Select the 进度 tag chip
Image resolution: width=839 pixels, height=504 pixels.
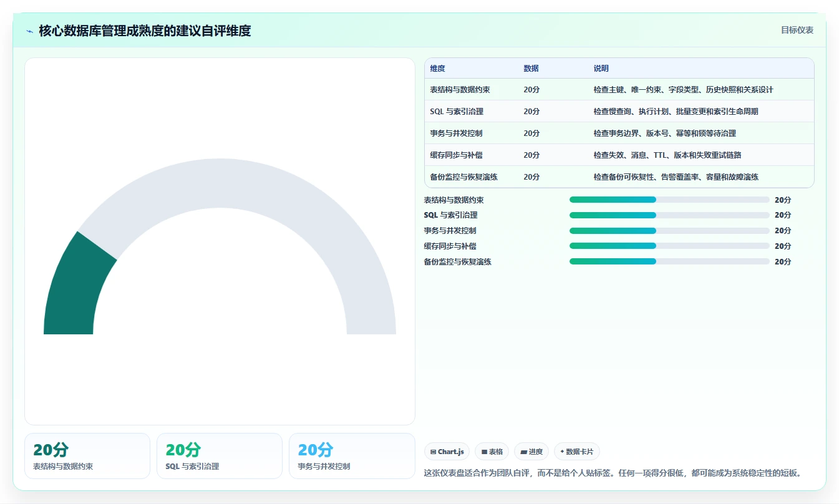[x=531, y=452]
